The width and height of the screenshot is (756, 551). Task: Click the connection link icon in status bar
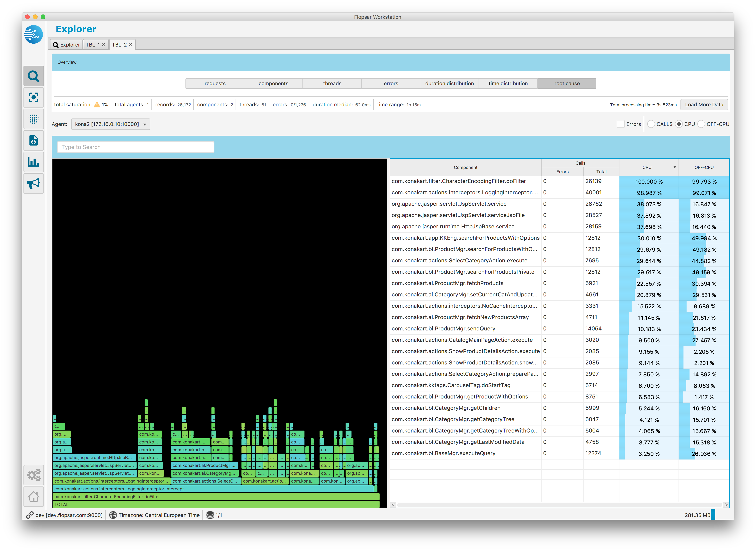click(x=30, y=515)
